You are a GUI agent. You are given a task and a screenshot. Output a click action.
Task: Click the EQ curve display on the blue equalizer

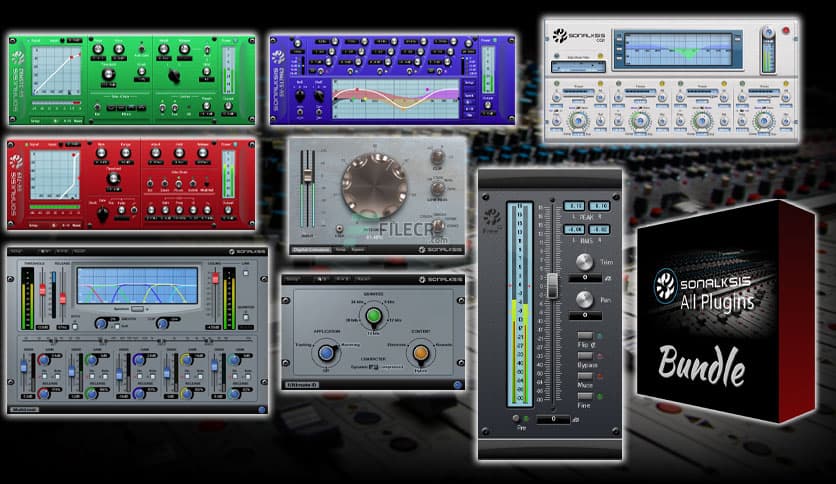pos(395,99)
